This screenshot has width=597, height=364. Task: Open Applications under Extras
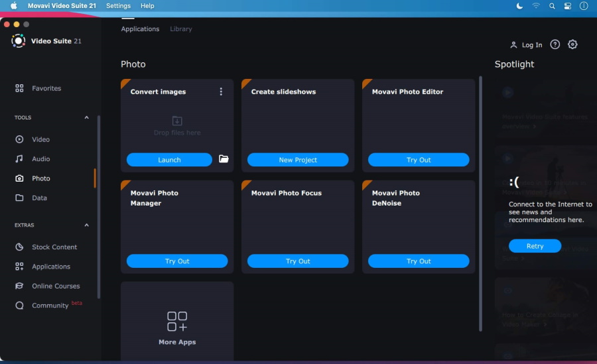point(42,267)
